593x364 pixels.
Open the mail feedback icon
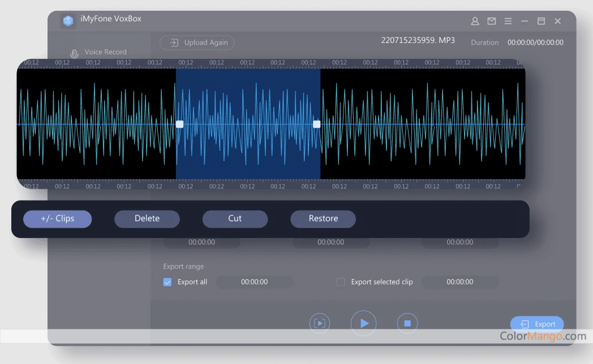492,21
